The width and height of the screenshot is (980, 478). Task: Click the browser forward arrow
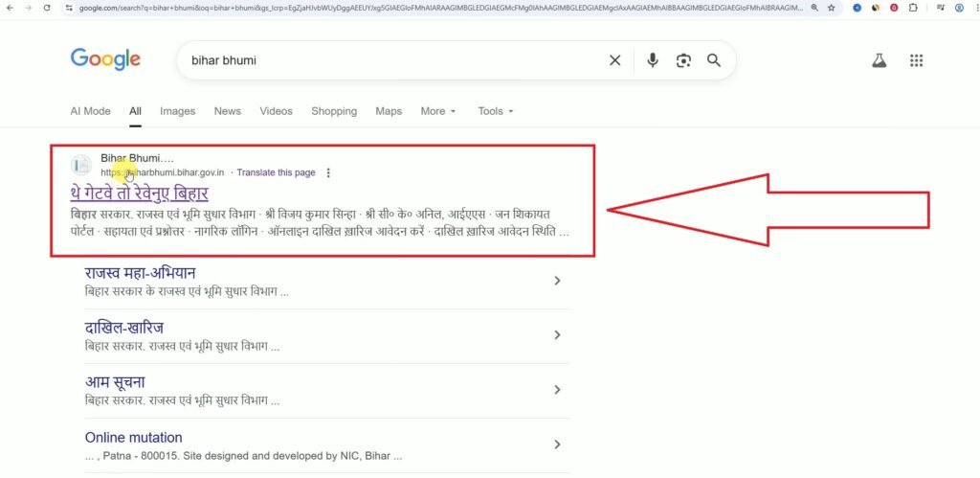coord(27,8)
